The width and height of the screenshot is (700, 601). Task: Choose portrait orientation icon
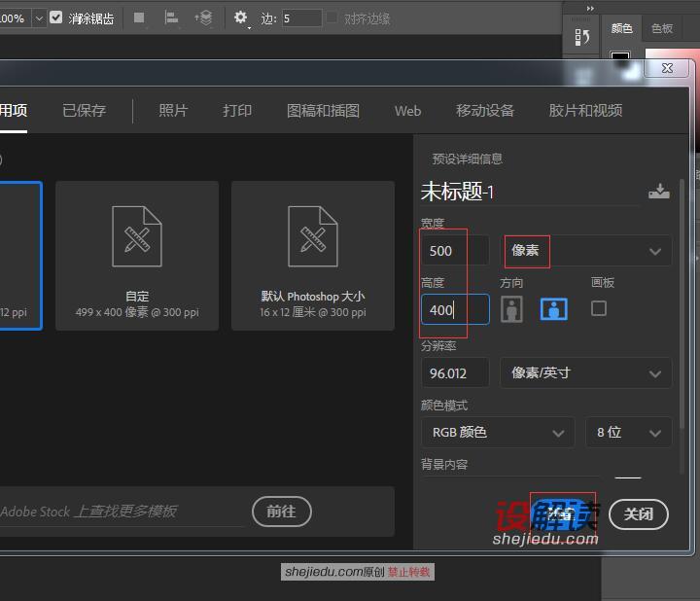click(x=511, y=309)
